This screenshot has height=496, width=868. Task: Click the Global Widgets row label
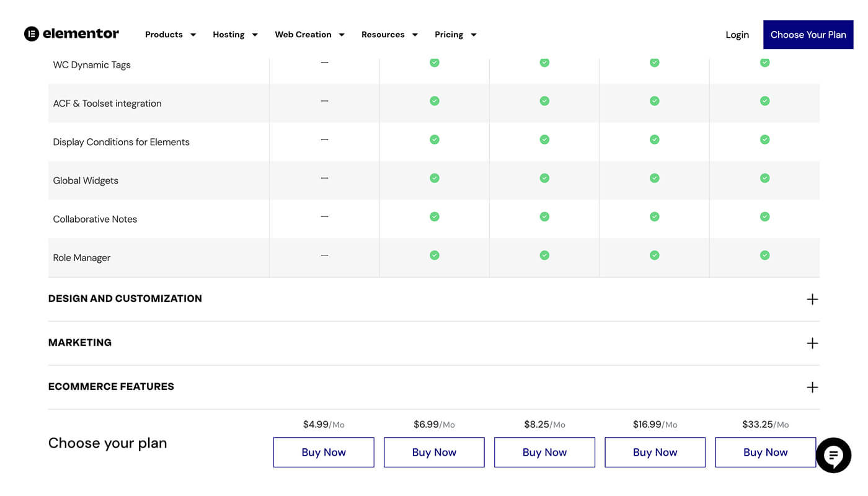pos(86,180)
